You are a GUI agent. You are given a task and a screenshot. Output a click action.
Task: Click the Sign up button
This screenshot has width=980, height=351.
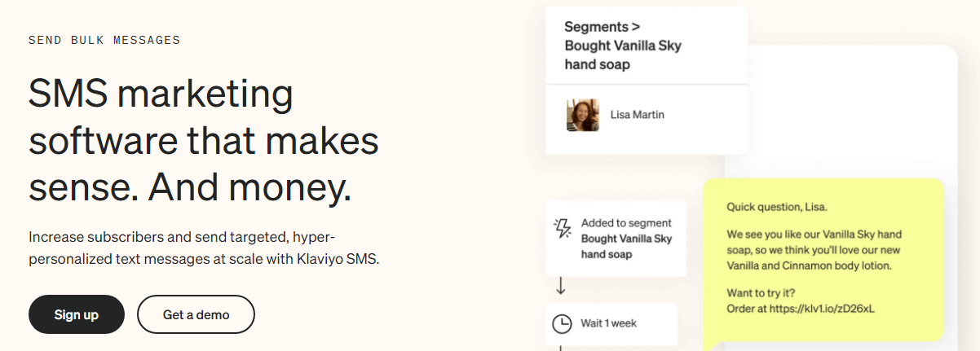(x=77, y=314)
